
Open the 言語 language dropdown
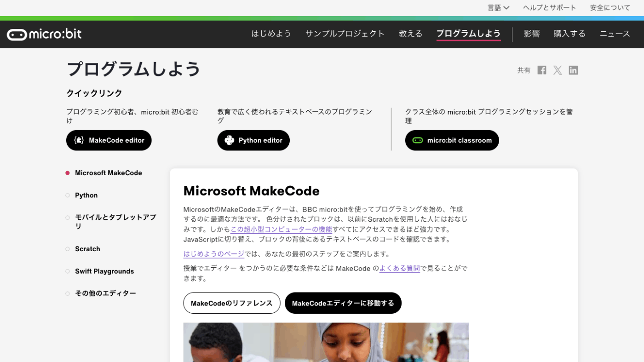[499, 8]
